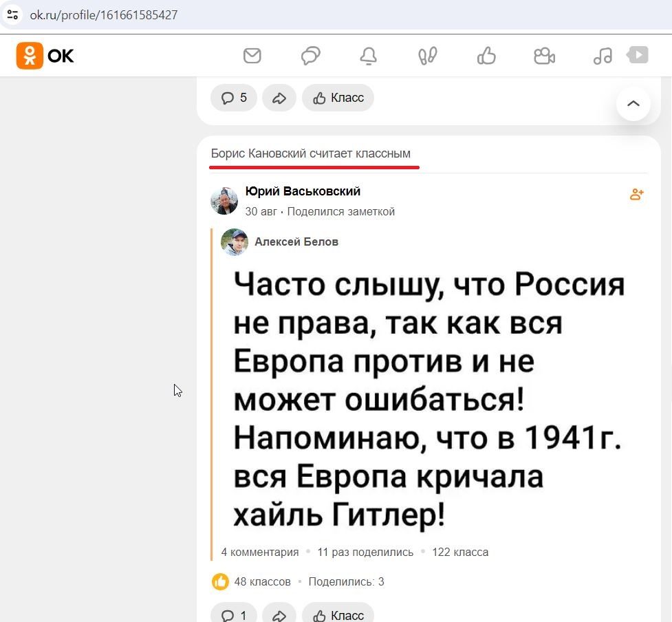Open Music via the note icon
The height and width of the screenshot is (622, 672).
click(x=602, y=56)
